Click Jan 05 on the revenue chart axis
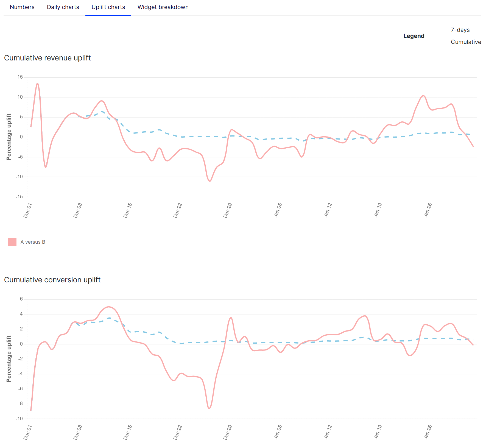 click(x=278, y=210)
